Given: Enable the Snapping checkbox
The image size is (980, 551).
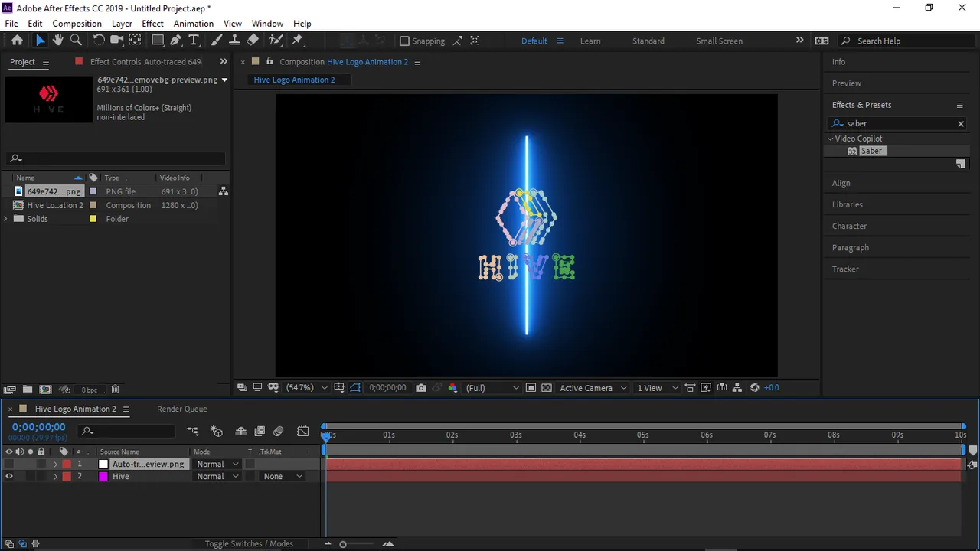Looking at the screenshot, I should pyautogui.click(x=405, y=41).
